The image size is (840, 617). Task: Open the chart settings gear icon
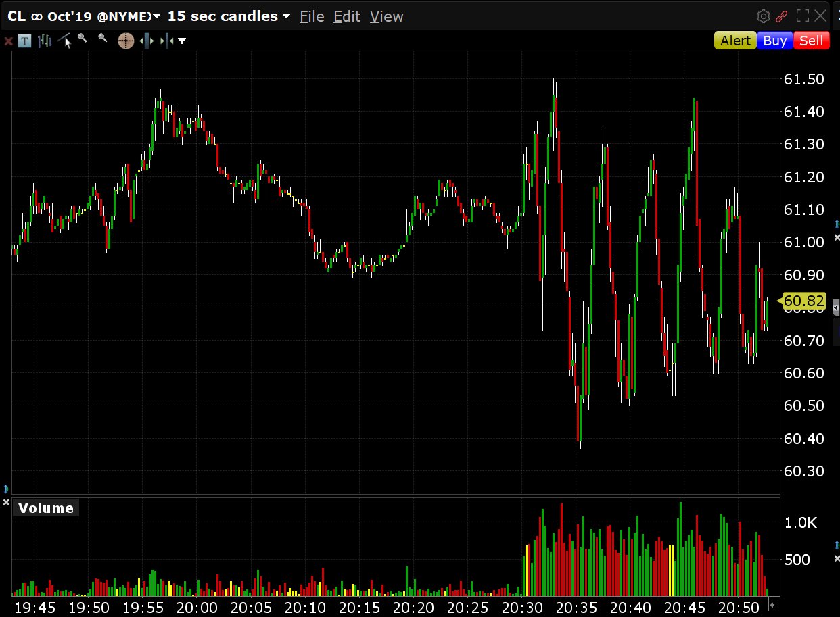click(x=764, y=16)
